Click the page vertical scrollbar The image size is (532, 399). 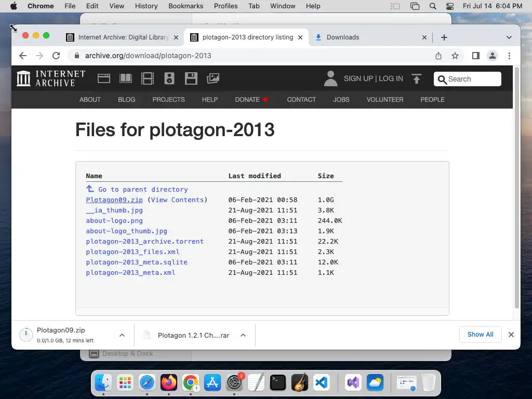pyautogui.click(x=517, y=188)
